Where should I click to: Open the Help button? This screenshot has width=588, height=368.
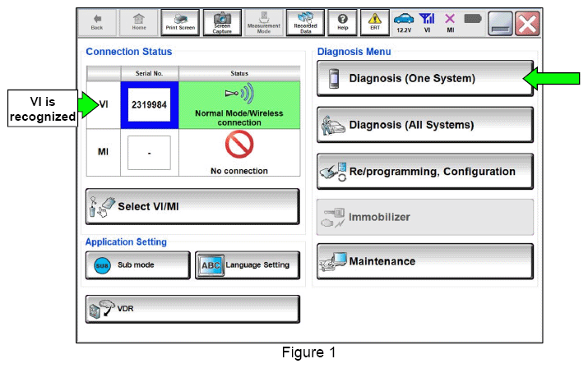(x=342, y=23)
